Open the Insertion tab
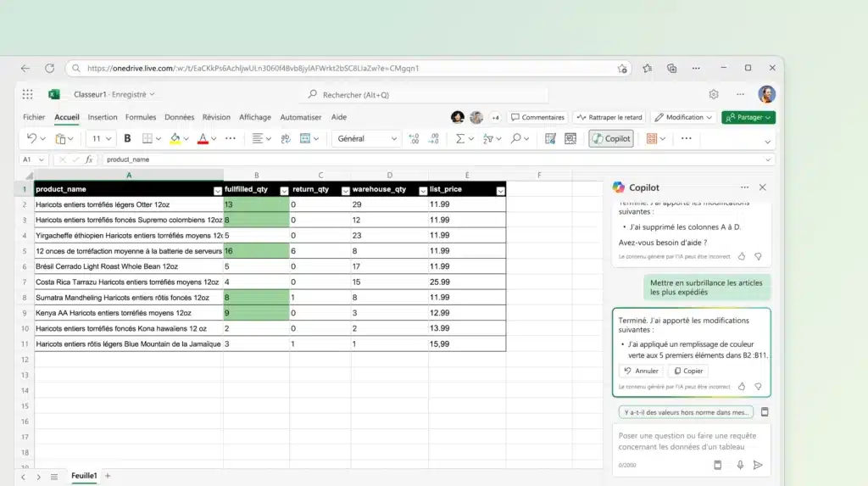The width and height of the screenshot is (868, 486). pos(103,117)
